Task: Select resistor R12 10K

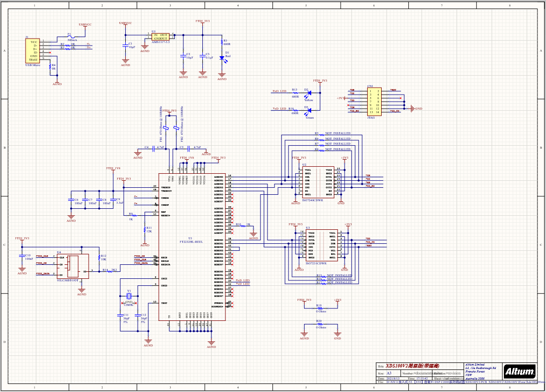Action: pyautogui.click(x=99, y=257)
